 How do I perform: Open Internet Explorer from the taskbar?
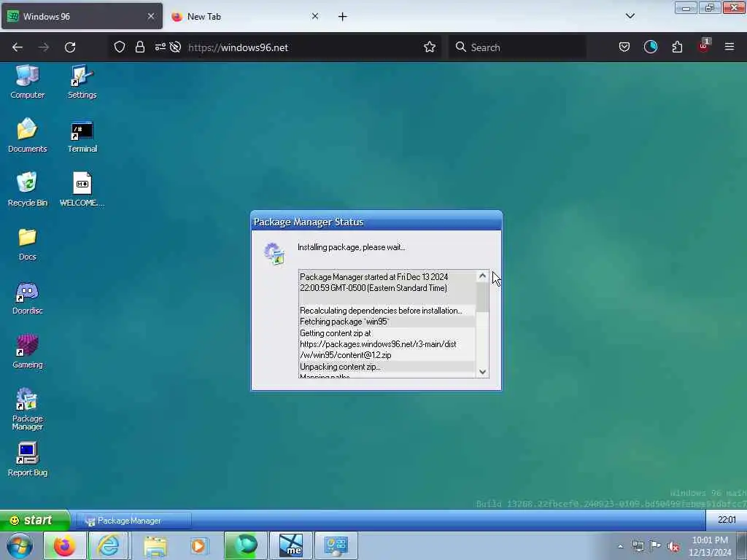[109, 545]
